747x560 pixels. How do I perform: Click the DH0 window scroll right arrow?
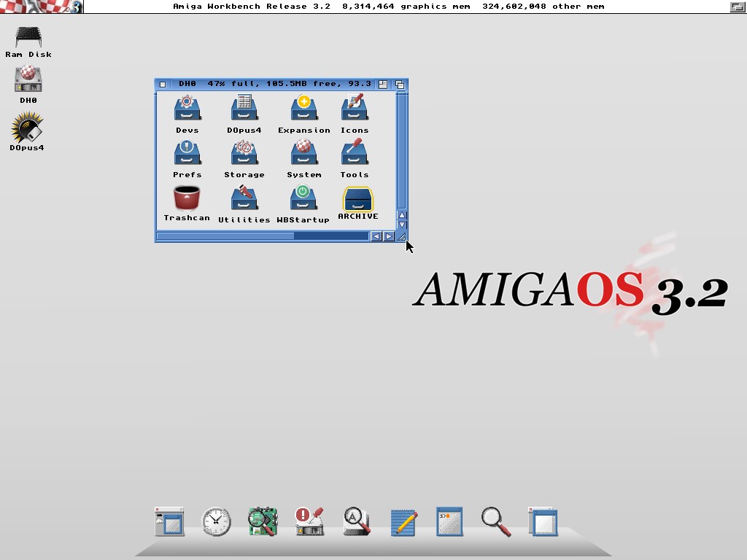click(389, 236)
